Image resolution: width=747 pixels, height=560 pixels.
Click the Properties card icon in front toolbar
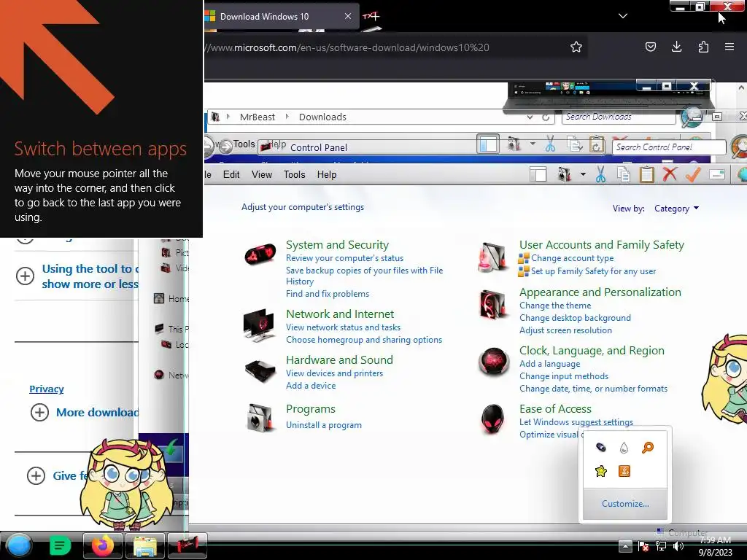click(x=717, y=175)
